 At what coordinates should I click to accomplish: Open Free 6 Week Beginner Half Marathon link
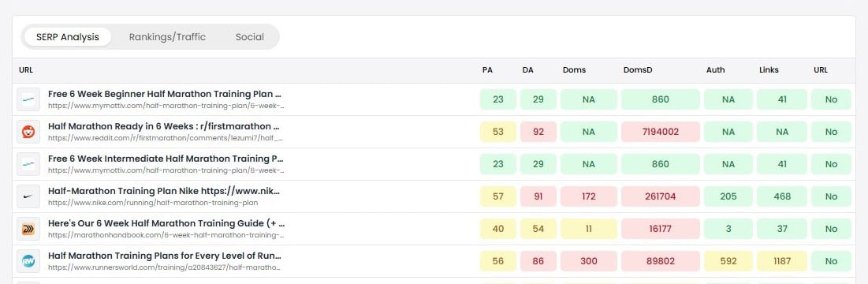coord(165,94)
